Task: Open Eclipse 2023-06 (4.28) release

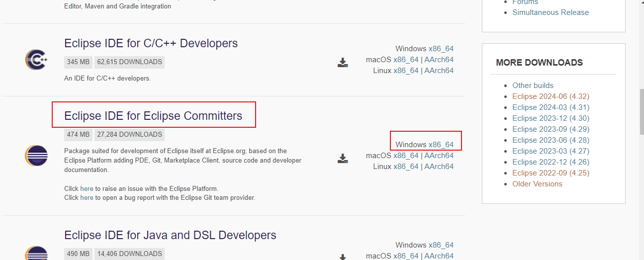Action: (x=551, y=140)
